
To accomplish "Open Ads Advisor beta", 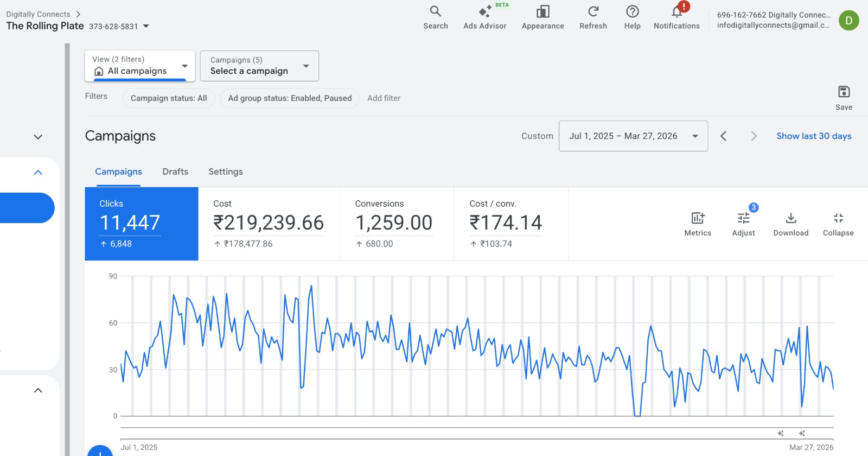I will coord(484,17).
